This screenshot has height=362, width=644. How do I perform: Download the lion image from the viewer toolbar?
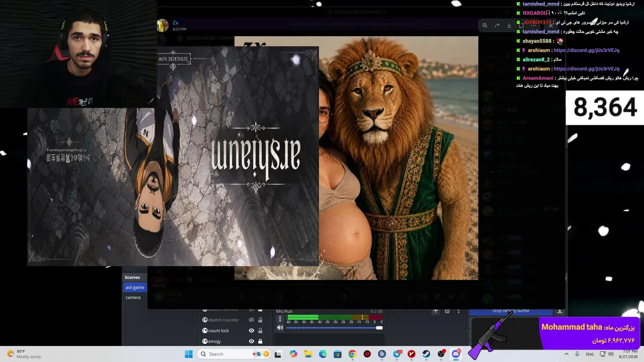click(x=509, y=25)
